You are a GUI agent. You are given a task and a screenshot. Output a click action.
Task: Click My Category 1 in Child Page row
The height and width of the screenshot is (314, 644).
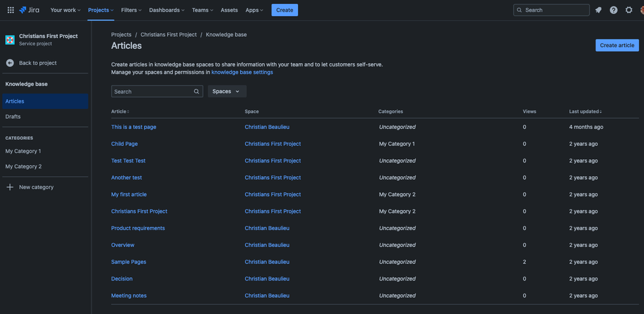[x=397, y=144]
